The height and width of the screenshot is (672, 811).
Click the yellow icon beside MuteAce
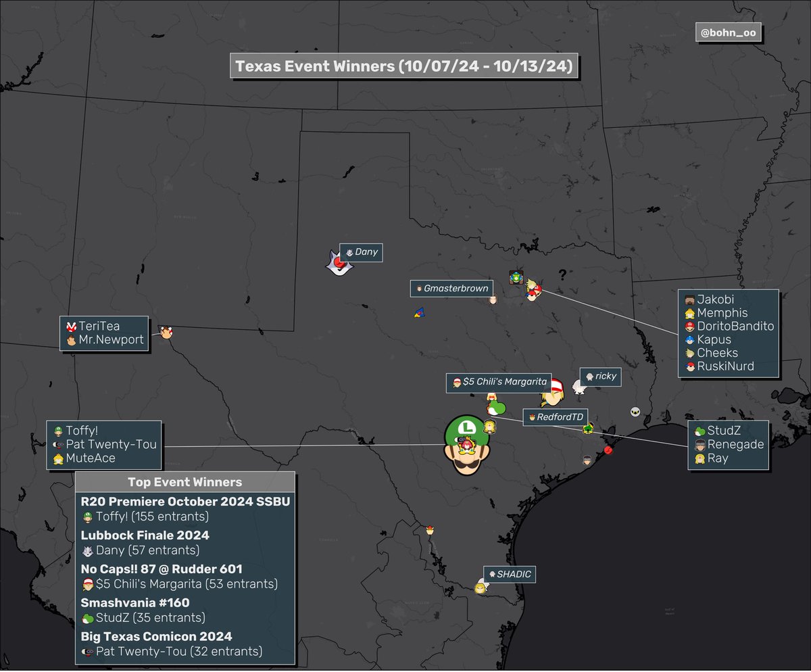tap(58, 458)
